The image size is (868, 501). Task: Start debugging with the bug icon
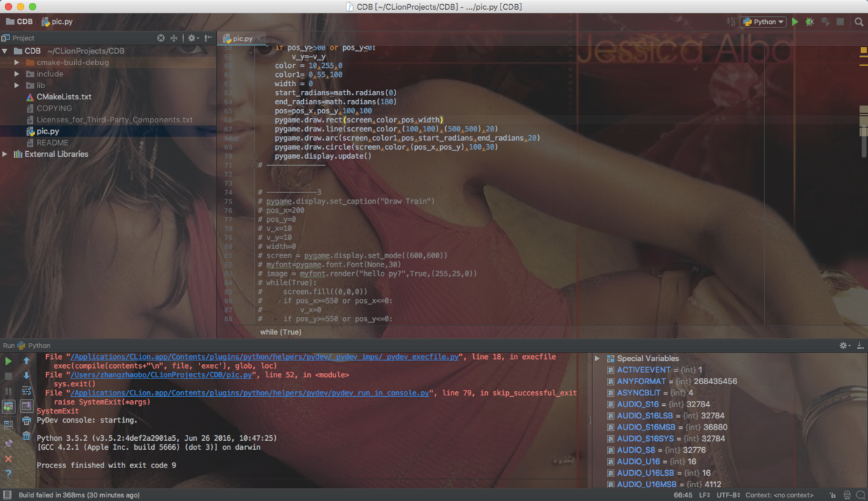tap(810, 22)
